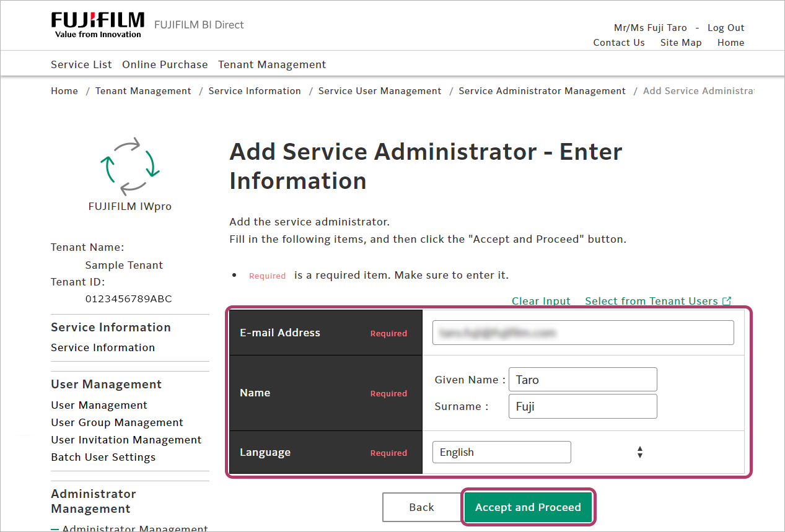This screenshot has height=532, width=785.
Task: Click the FUJIFILM IWpro circular arrows icon
Action: pos(130,166)
